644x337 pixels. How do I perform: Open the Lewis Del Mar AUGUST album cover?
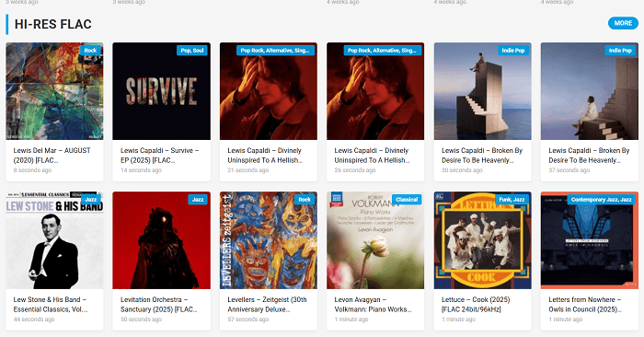(x=54, y=91)
